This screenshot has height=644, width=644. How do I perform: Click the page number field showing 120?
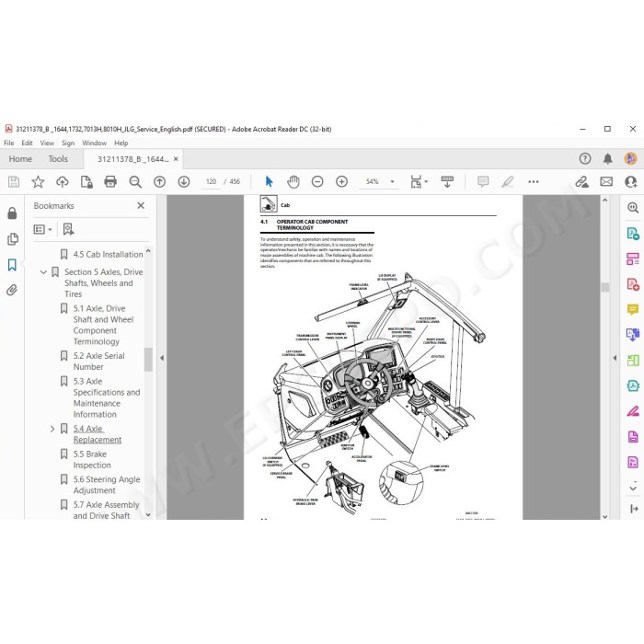(211, 181)
